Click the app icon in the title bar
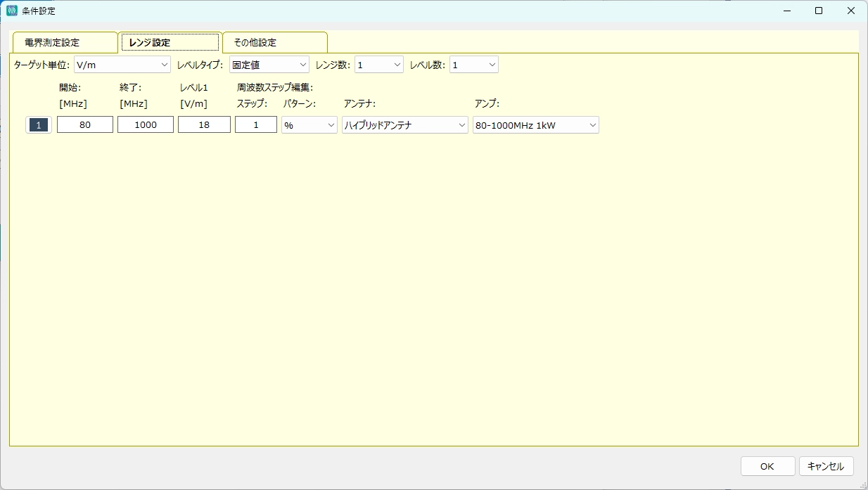Image resolution: width=868 pixels, height=490 pixels. [12, 11]
